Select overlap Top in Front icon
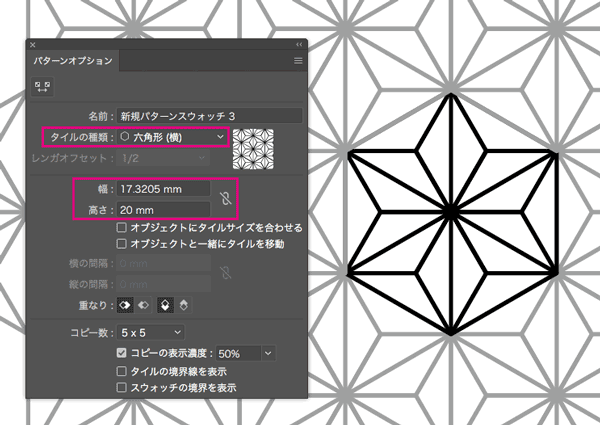Screen dimensions: 600x425 pos(165,305)
